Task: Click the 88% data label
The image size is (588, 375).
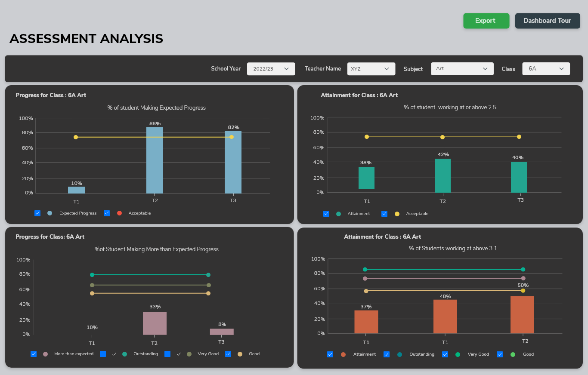Action: pyautogui.click(x=155, y=123)
